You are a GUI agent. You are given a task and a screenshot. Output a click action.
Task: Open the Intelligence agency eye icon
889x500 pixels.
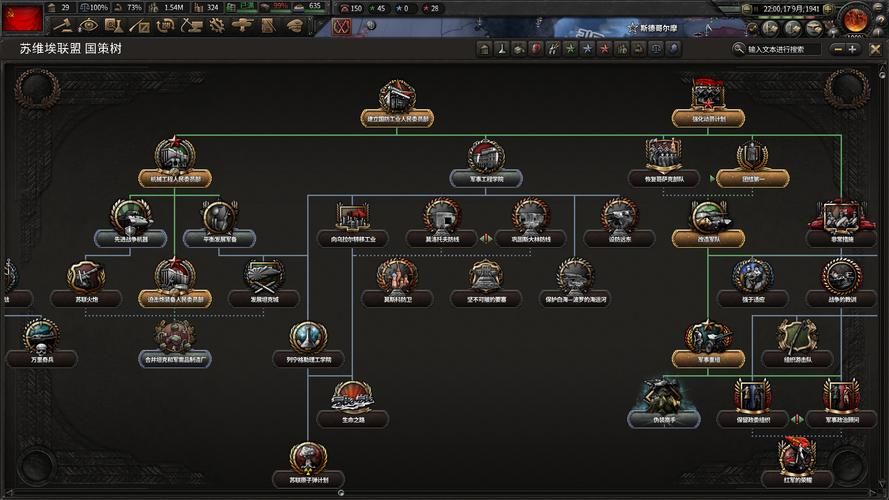(88, 26)
